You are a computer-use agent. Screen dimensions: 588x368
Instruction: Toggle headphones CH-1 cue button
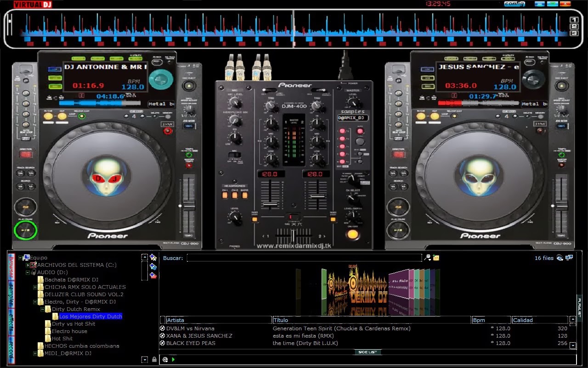click(x=225, y=195)
